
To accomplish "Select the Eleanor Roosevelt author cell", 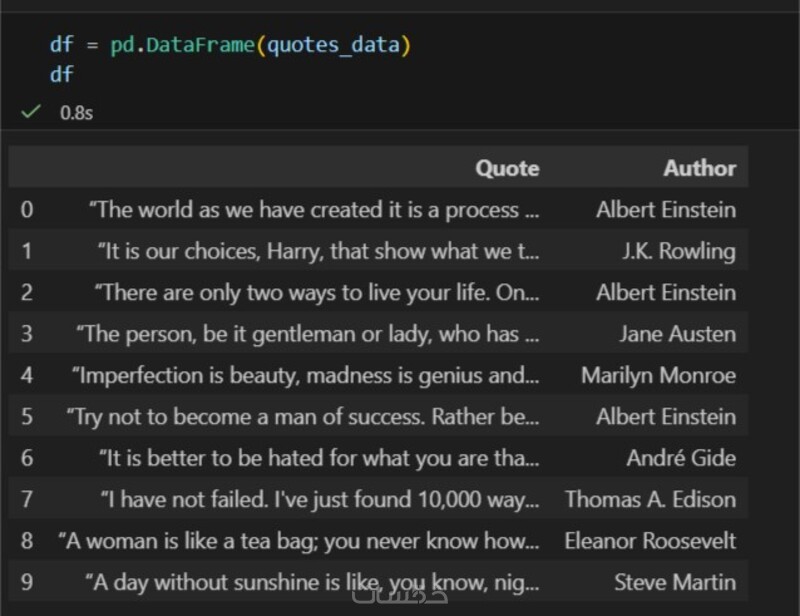I will click(x=650, y=541).
